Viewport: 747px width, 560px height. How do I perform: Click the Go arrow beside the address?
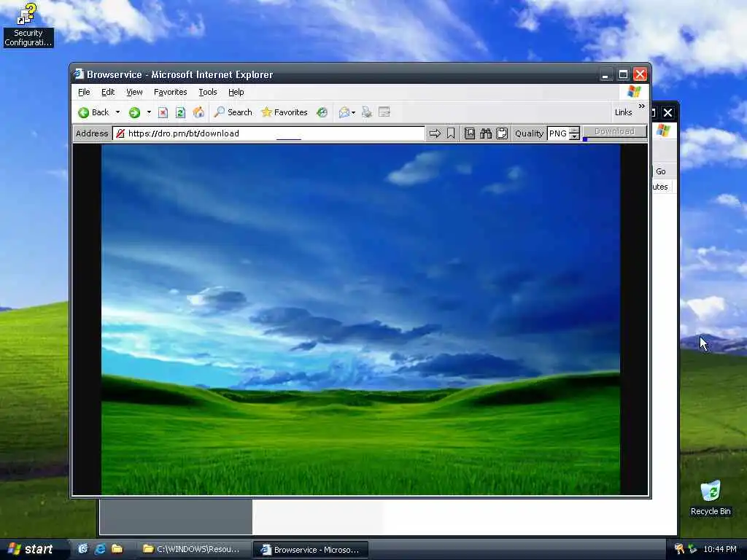point(435,133)
